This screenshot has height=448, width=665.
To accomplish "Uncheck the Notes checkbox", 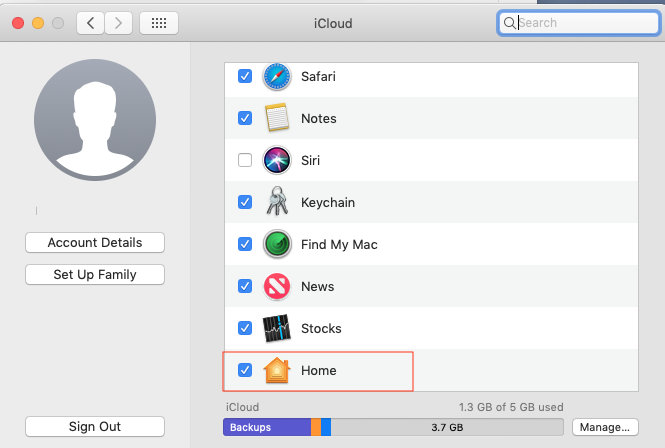I will tap(245, 118).
